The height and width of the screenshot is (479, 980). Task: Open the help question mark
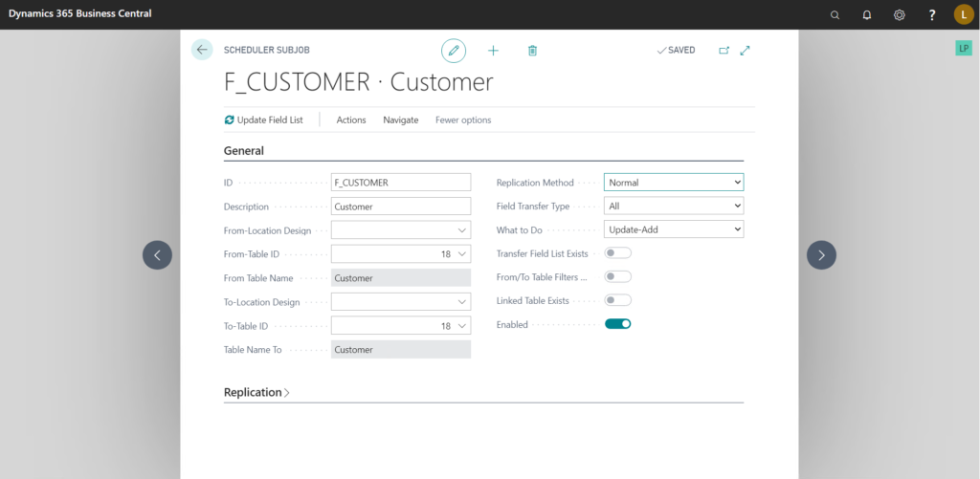(x=932, y=15)
